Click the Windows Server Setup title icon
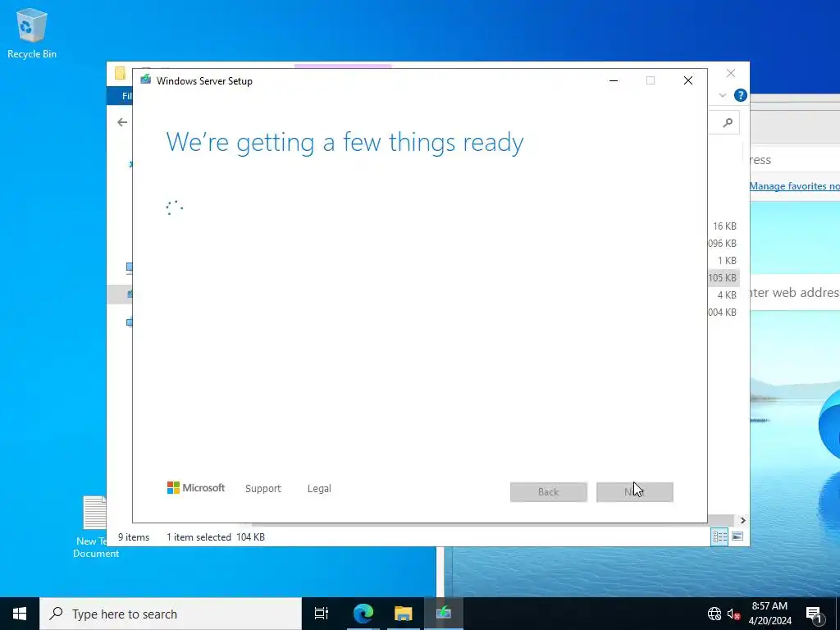 tap(145, 80)
